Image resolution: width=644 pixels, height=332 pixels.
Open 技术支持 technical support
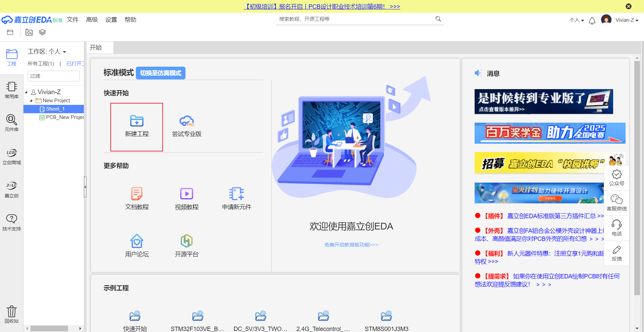pos(12,222)
